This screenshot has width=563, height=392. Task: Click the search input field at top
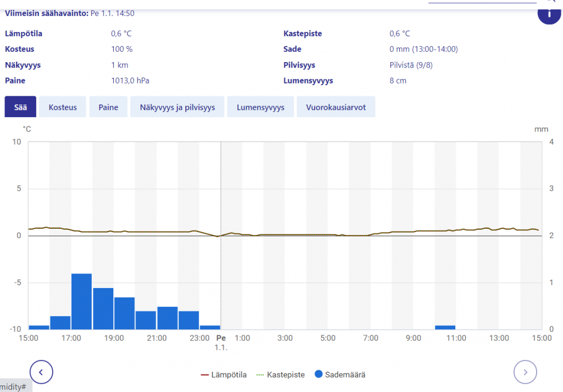point(482,2)
